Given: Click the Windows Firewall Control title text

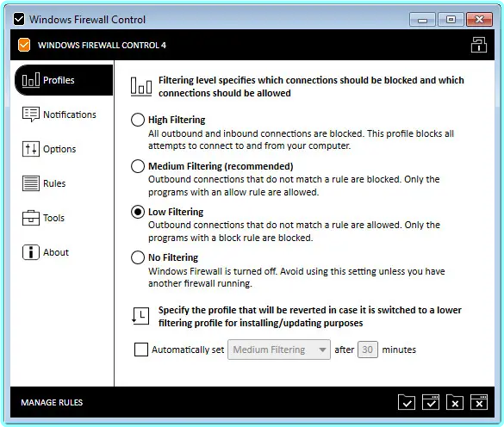Looking at the screenshot, I should (x=87, y=20).
